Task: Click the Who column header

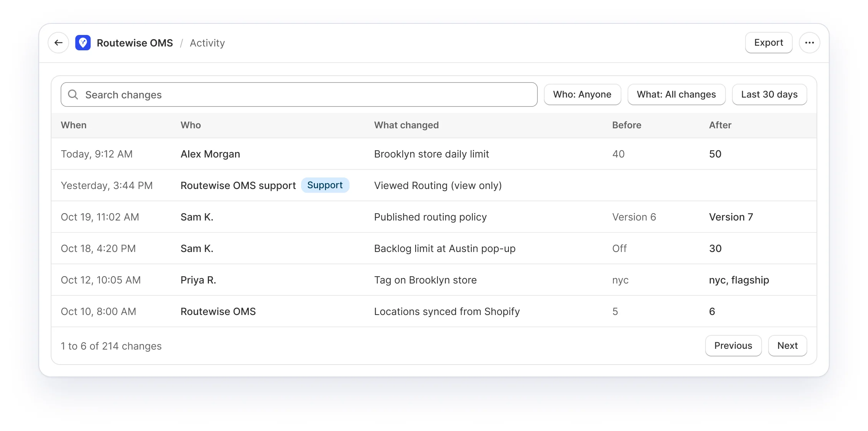Action: [191, 125]
